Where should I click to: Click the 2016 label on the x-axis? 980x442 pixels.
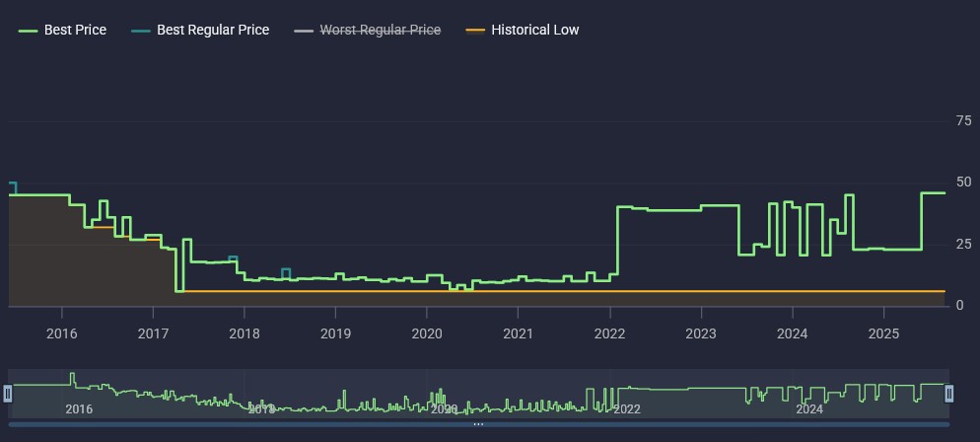pos(62,333)
